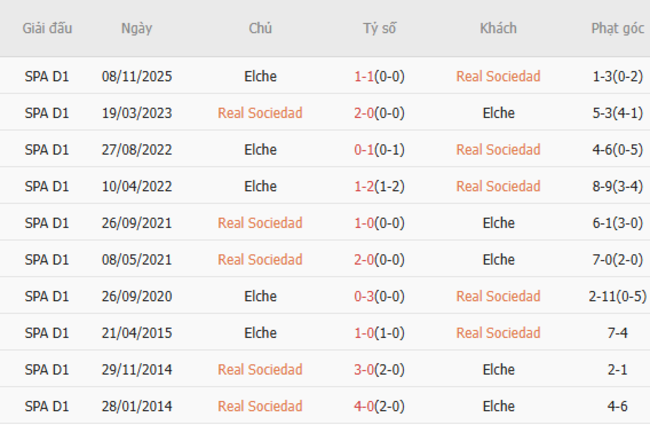Select Elche home team in 27/08/2022 row

(x=260, y=150)
